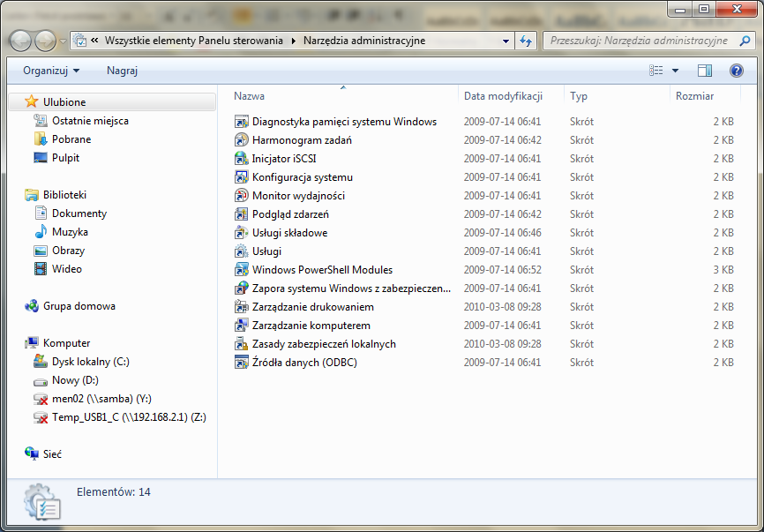The width and height of the screenshot is (764, 532).
Task: Click Skrót type in Zasady zabezpieczeń lokalnych row
Action: click(x=581, y=343)
